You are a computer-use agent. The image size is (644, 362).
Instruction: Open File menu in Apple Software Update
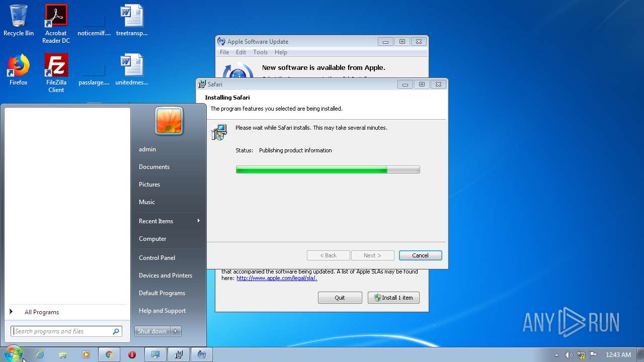point(224,52)
